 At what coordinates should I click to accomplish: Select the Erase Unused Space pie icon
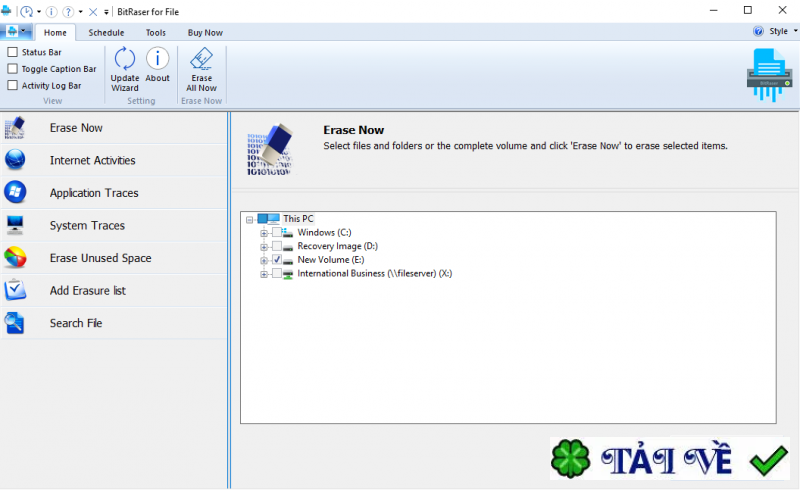[x=15, y=258]
